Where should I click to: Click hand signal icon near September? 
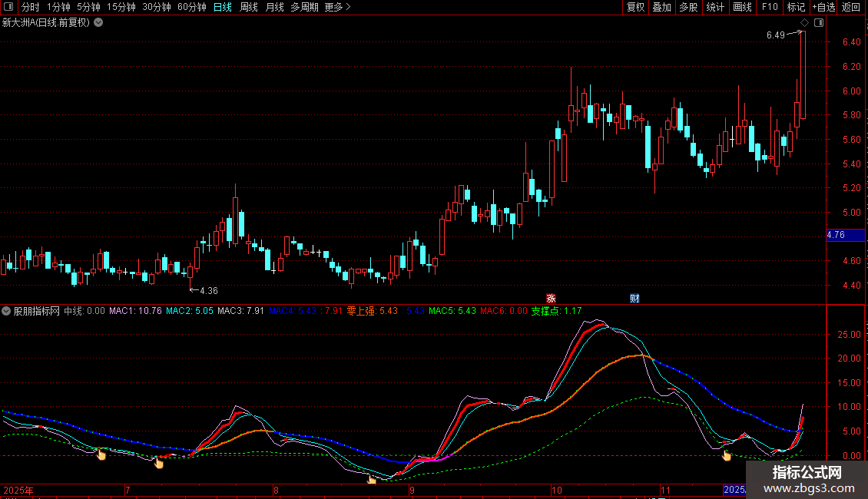point(372,479)
